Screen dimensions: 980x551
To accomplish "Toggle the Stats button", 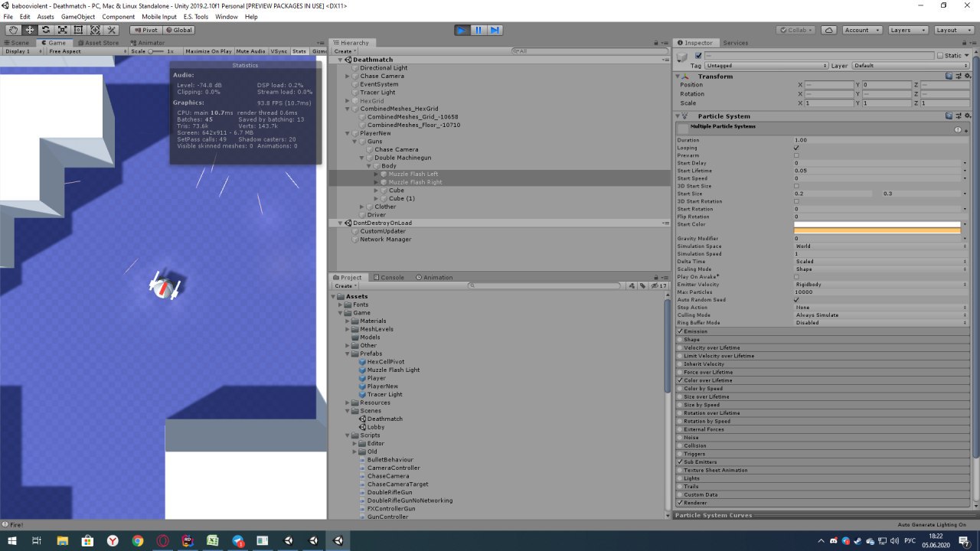I will click(x=299, y=51).
